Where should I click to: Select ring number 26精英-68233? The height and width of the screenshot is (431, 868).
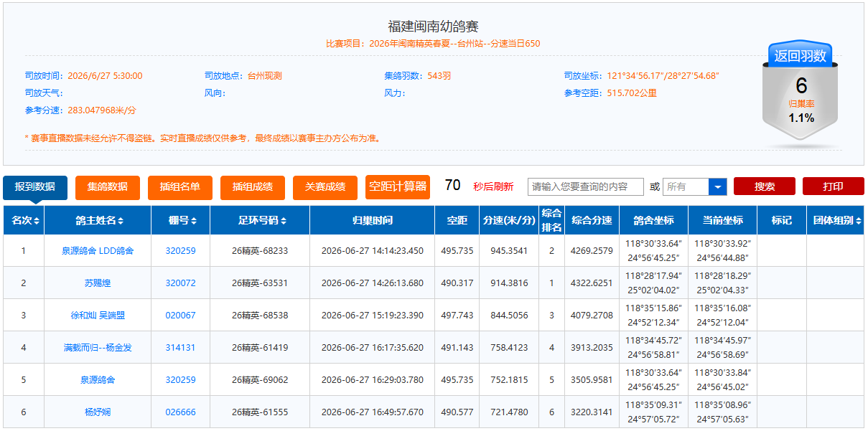click(x=260, y=251)
